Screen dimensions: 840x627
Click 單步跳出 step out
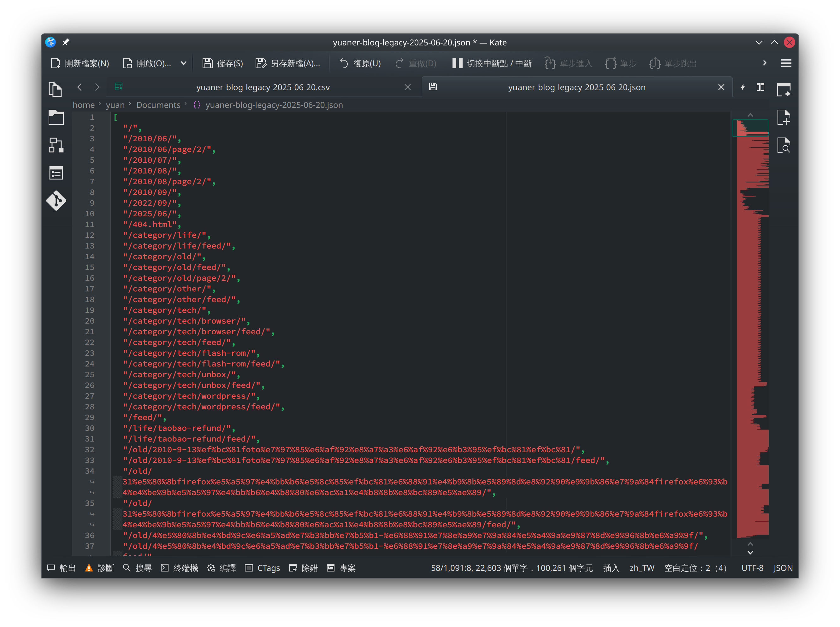pyautogui.click(x=672, y=63)
